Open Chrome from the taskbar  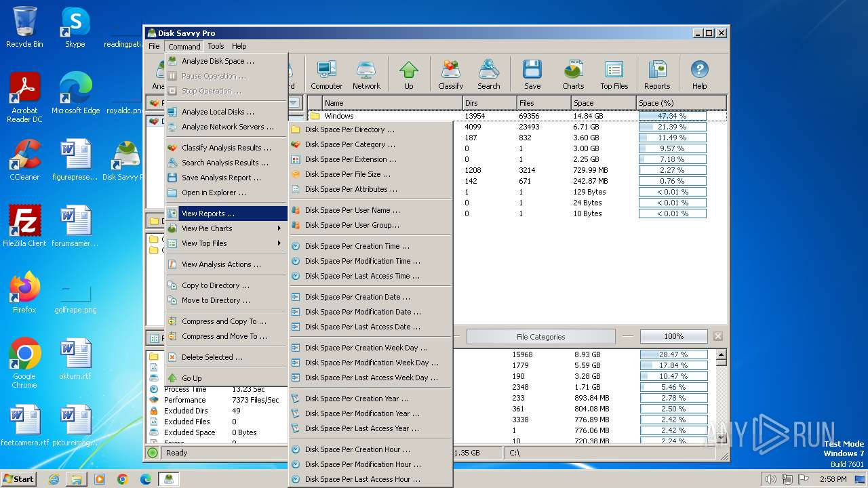[123, 479]
